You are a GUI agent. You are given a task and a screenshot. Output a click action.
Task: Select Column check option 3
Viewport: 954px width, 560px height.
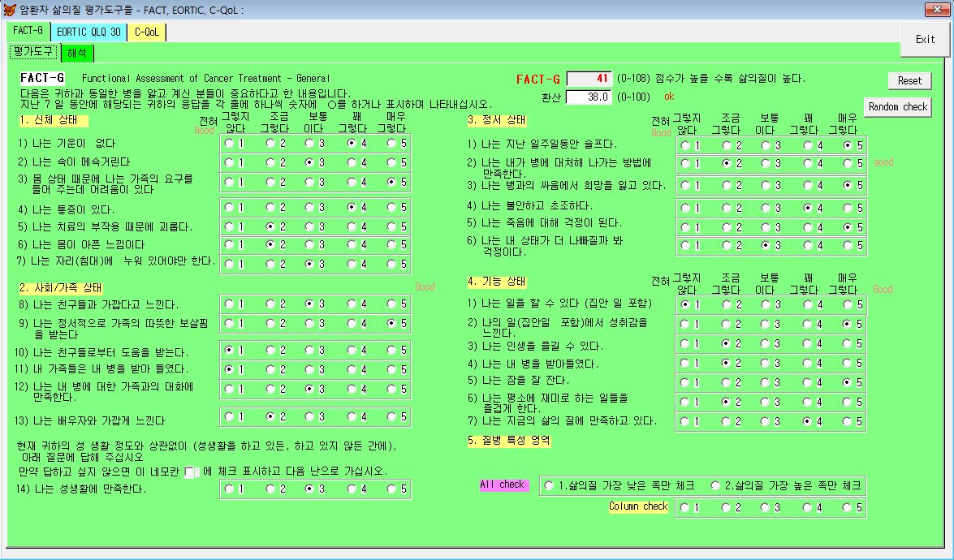[x=766, y=508]
